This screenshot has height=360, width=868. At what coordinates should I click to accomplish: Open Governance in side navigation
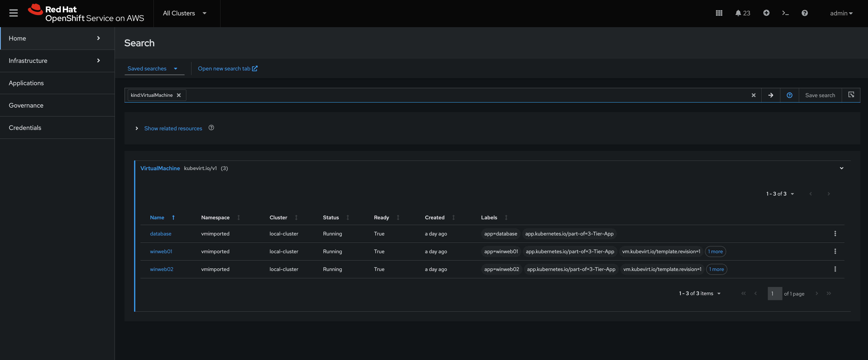[57, 105]
